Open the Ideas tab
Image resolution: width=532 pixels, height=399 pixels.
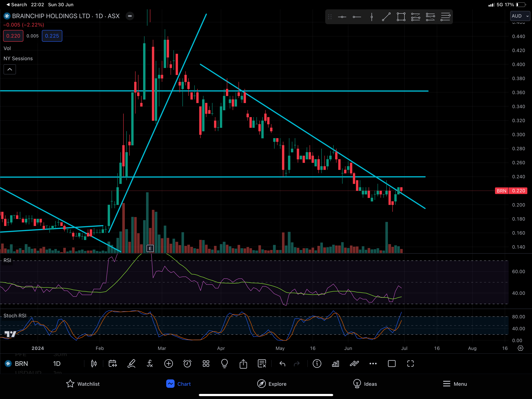(365, 384)
